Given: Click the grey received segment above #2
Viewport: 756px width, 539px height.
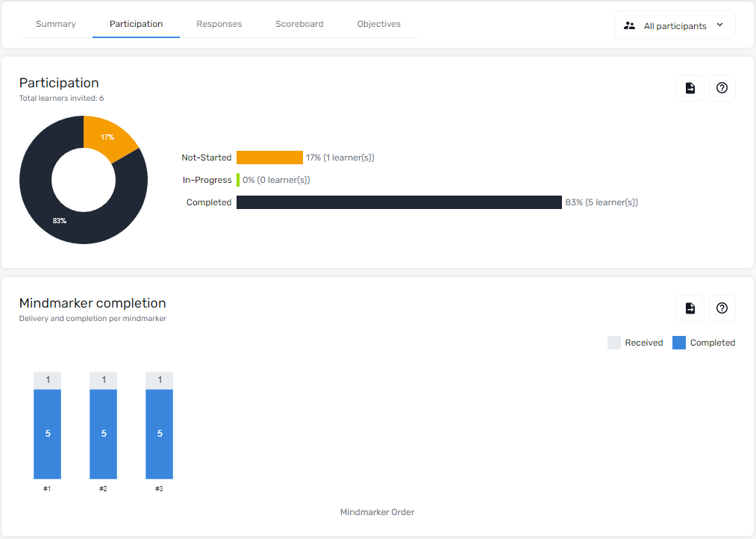Looking at the screenshot, I should pos(103,381).
